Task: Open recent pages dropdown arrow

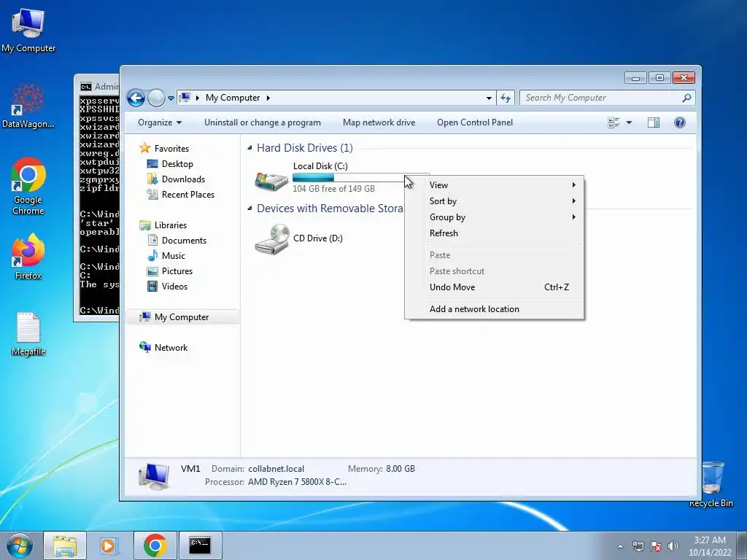Action: [171, 98]
